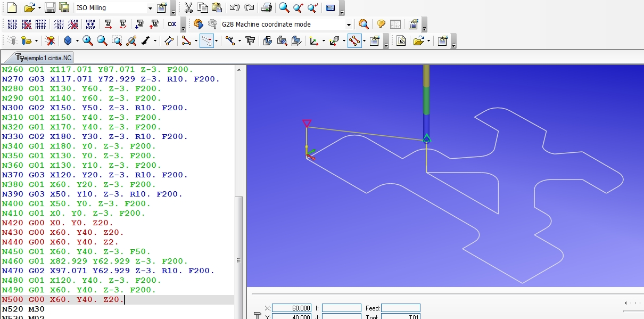Select the zoom window tool
This screenshot has width=644, height=319.
[x=117, y=40]
